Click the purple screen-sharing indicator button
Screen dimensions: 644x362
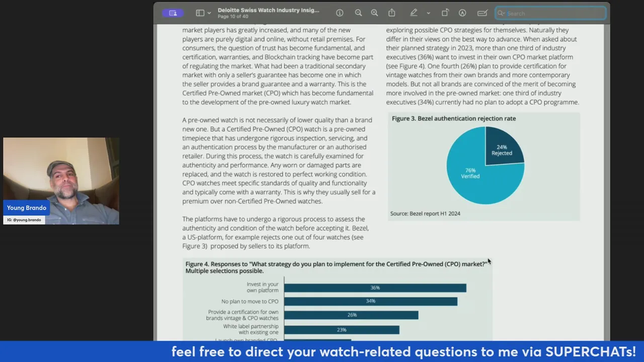(x=173, y=13)
